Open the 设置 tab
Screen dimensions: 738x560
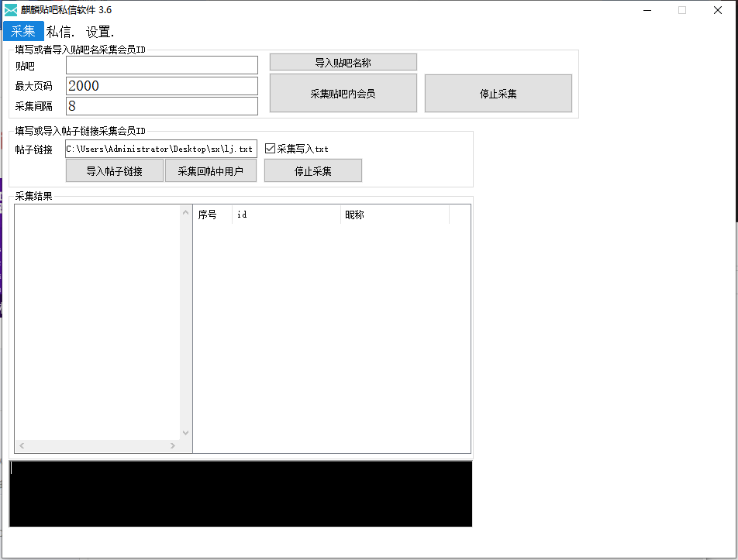pyautogui.click(x=100, y=32)
